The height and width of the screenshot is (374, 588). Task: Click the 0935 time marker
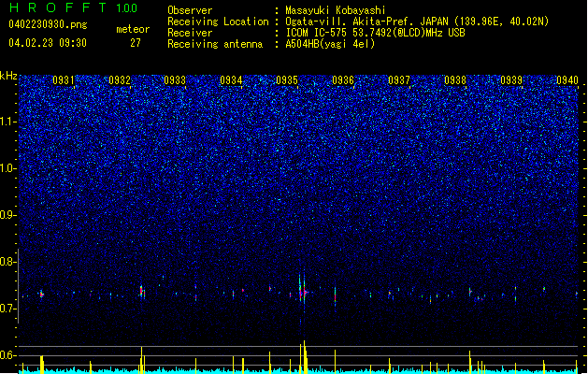(x=287, y=80)
